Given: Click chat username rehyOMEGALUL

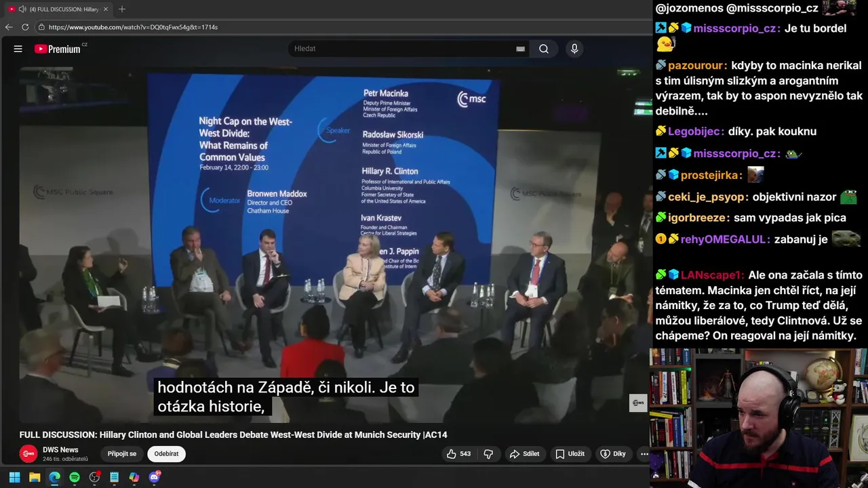Looking at the screenshot, I should point(725,240).
